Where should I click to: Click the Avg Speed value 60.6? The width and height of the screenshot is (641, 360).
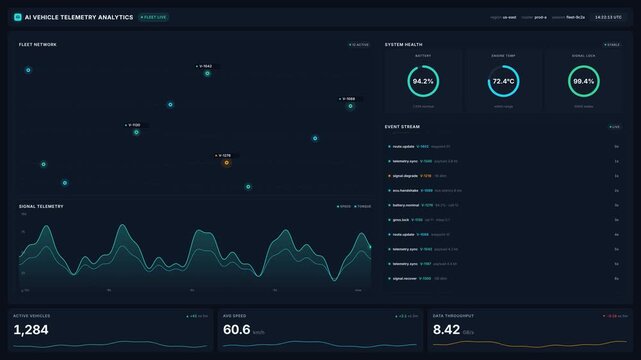[x=237, y=330]
